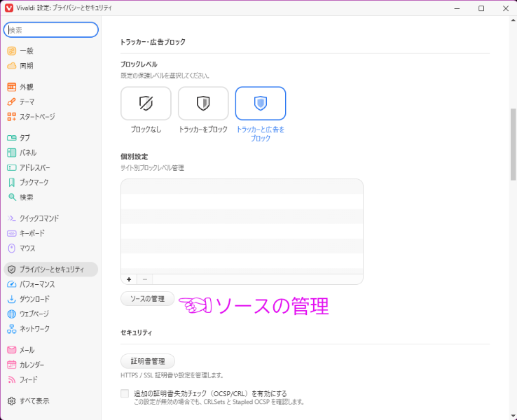Open the ダウンロード (Downloads) icon

coord(11,300)
